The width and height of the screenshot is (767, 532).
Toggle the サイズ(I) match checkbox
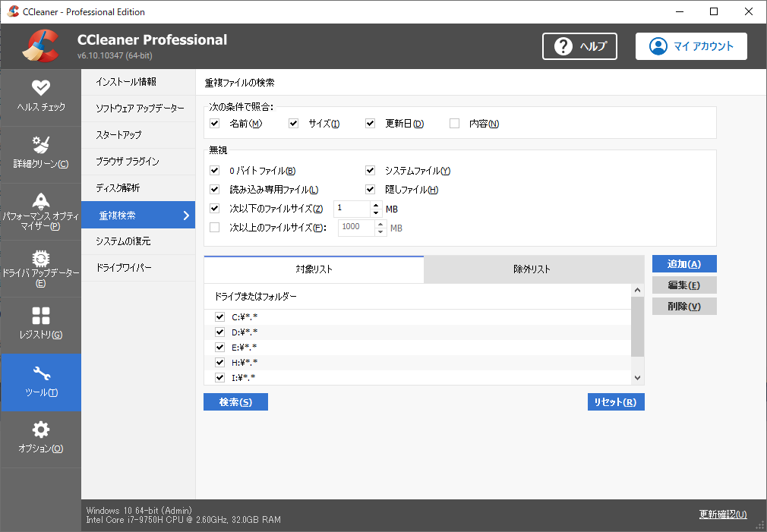[x=293, y=123]
